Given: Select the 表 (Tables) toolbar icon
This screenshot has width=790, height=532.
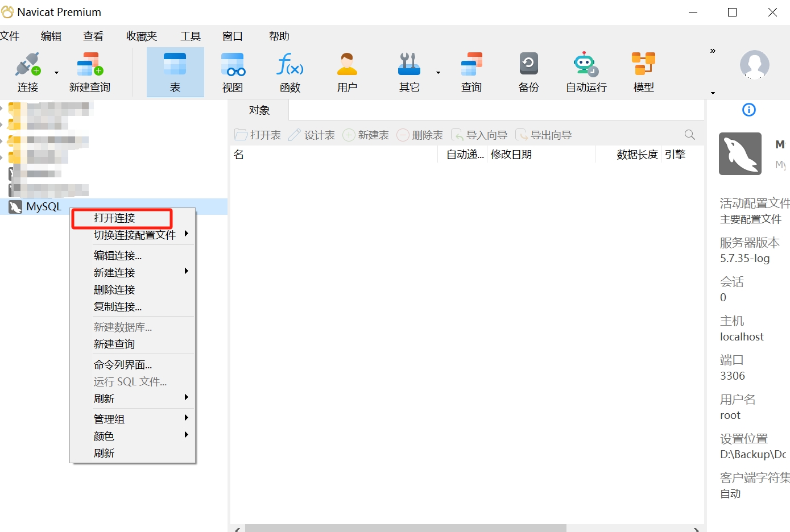Looking at the screenshot, I should click(175, 70).
